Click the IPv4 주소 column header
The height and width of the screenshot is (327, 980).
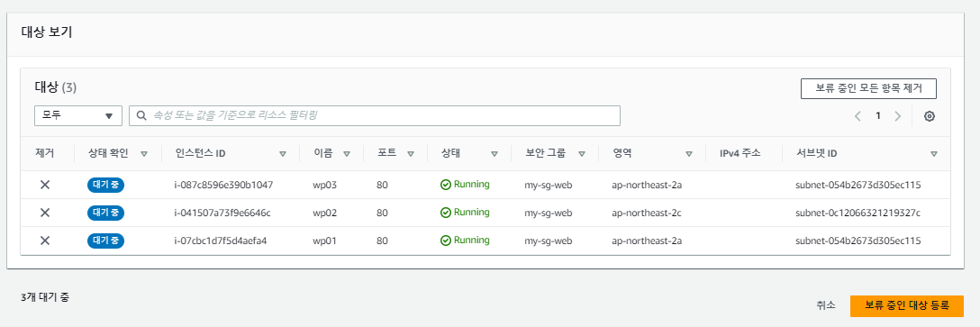[x=740, y=153]
